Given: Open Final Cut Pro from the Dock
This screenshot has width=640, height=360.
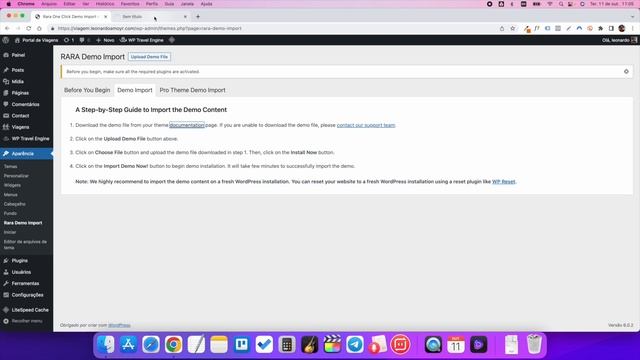Looking at the screenshot, I should tap(332, 344).
